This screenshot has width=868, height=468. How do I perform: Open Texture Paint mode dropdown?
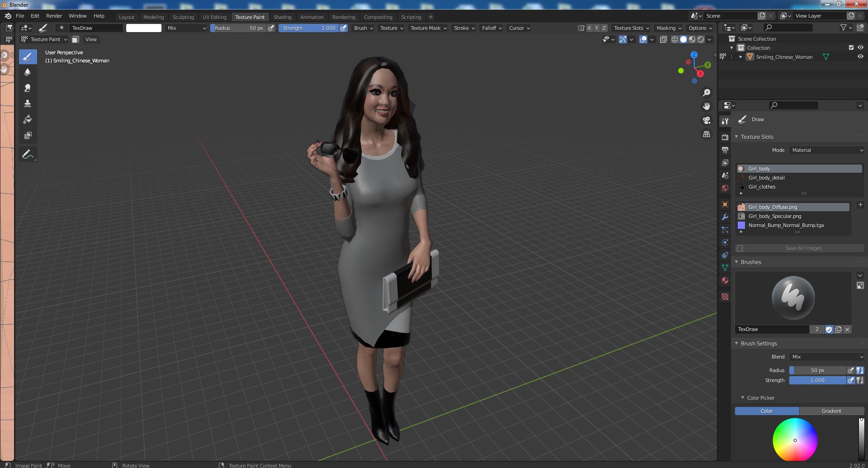(44, 39)
